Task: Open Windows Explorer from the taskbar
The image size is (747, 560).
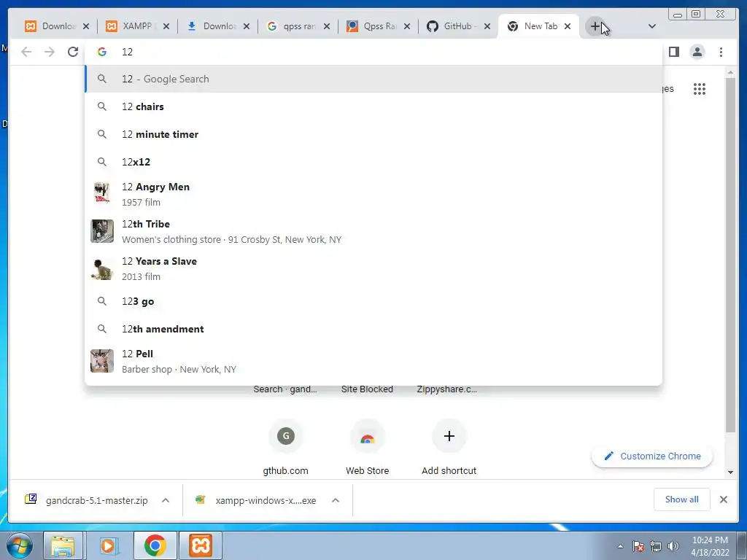Action: pos(63,545)
